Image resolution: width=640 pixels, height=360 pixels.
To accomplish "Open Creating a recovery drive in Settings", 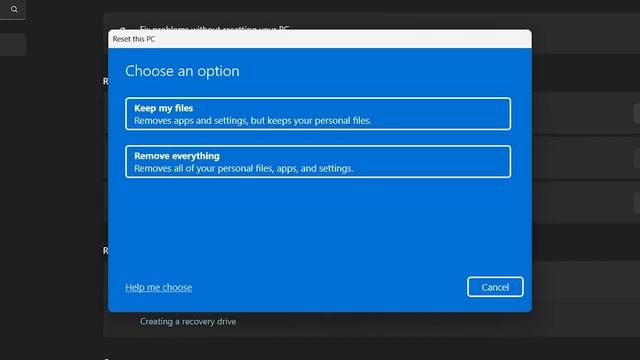I will pyautogui.click(x=188, y=322).
